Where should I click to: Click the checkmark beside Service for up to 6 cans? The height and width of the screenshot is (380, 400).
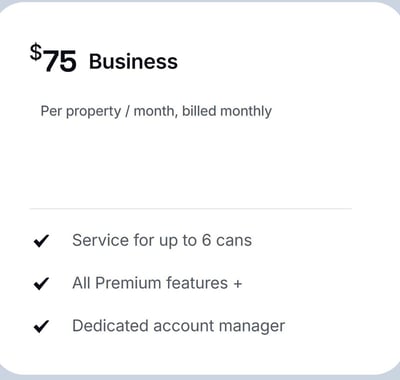[x=41, y=241]
